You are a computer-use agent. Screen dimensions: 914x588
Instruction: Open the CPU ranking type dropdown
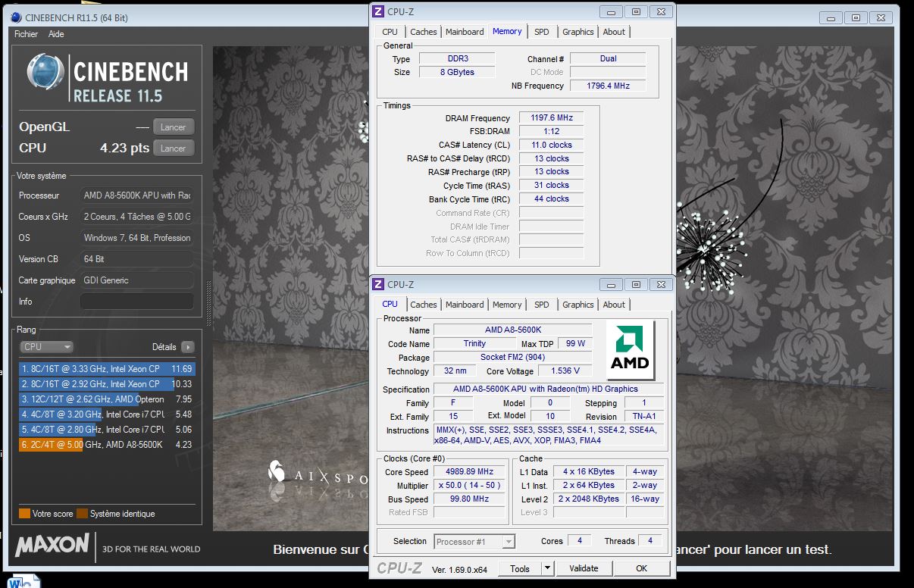tap(46, 347)
